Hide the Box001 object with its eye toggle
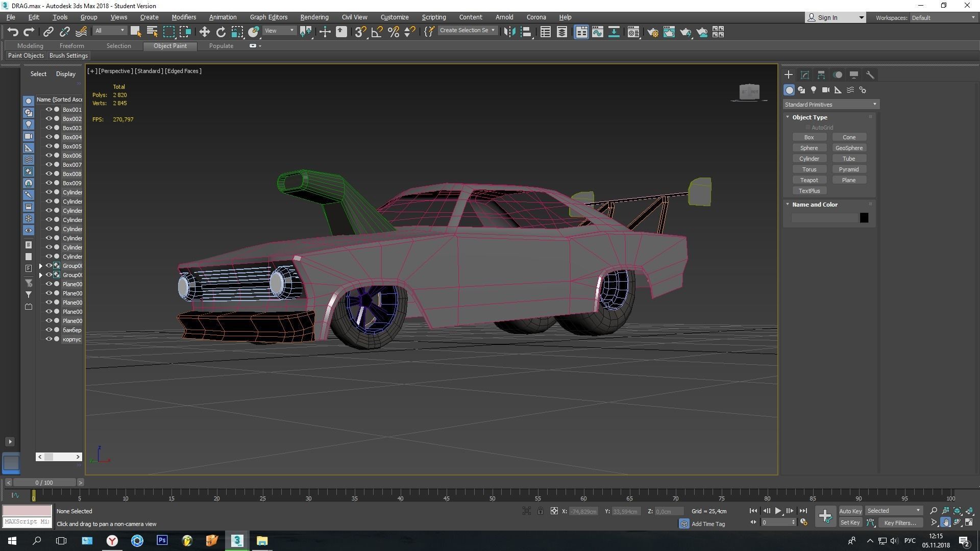This screenshot has height=551, width=980. pyautogui.click(x=49, y=109)
